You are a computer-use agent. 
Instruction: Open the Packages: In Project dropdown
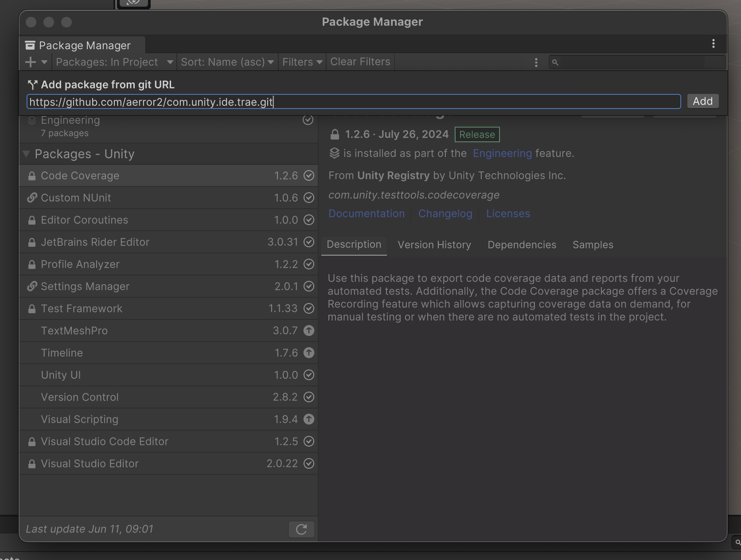tap(114, 62)
